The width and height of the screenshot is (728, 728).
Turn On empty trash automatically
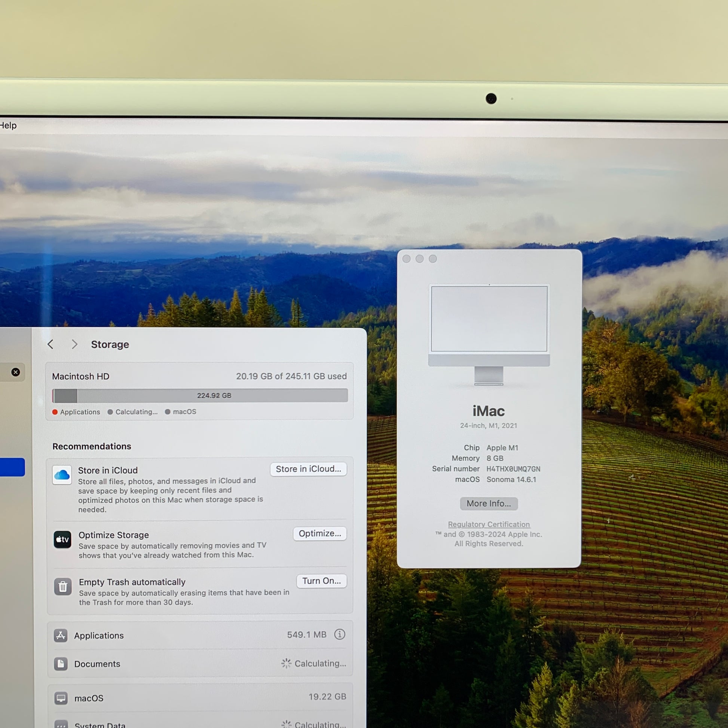(321, 581)
